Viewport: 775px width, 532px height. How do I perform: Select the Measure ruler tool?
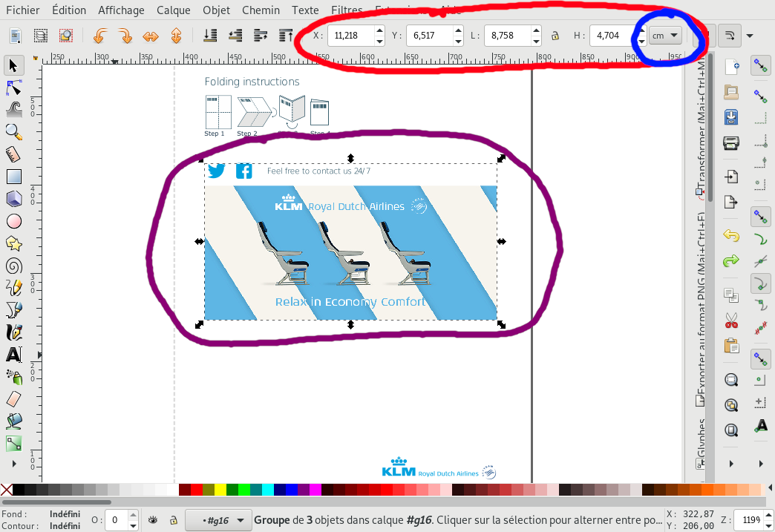pyautogui.click(x=14, y=154)
